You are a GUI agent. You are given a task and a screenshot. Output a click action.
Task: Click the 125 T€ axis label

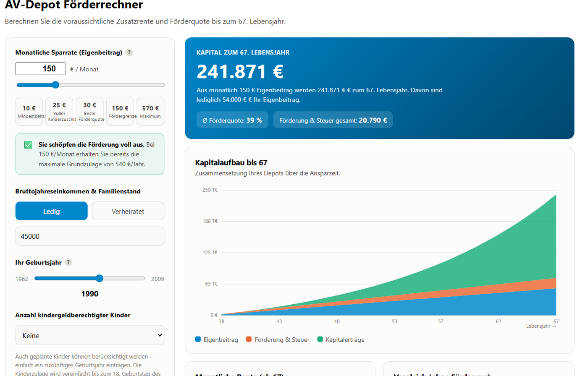tap(210, 253)
